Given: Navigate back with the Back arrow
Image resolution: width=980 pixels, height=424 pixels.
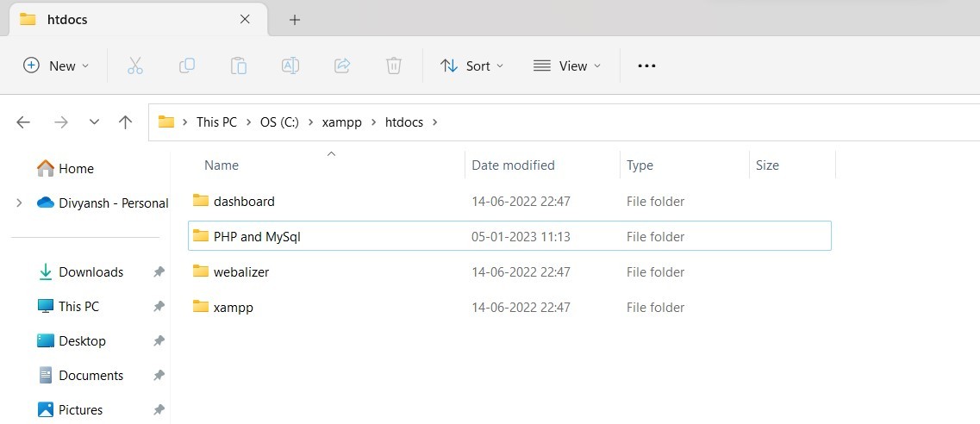Looking at the screenshot, I should pyautogui.click(x=23, y=122).
